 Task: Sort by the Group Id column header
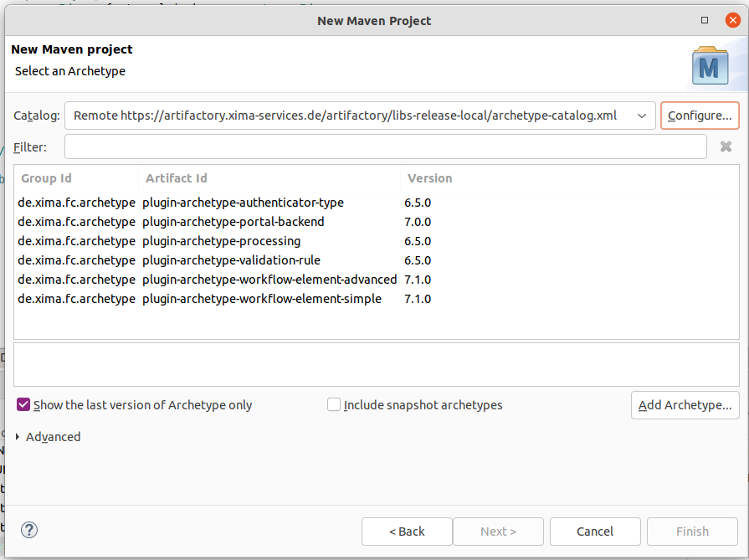[76, 178]
